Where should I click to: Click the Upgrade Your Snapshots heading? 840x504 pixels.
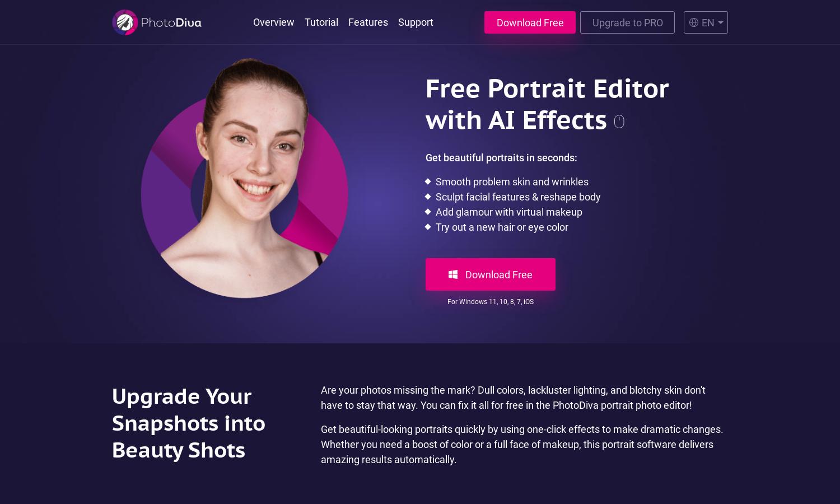click(189, 423)
